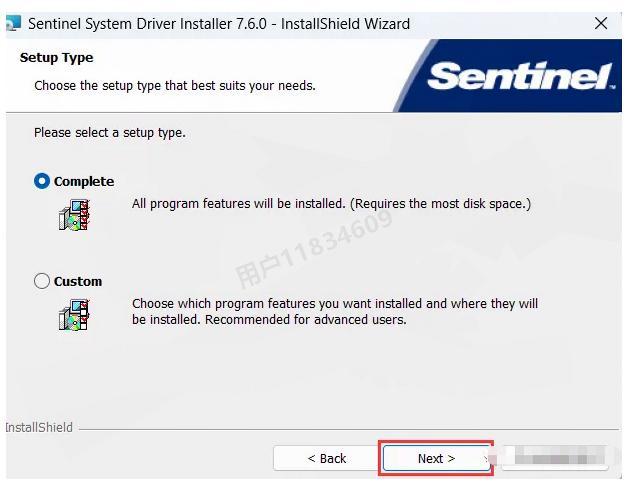The width and height of the screenshot is (628, 492).
Task: Select the Custom radio button
Action: click(x=42, y=281)
